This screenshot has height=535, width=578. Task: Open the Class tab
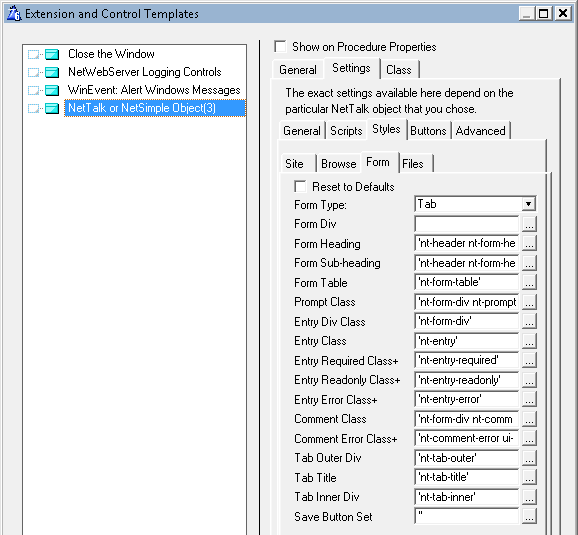coord(399,70)
